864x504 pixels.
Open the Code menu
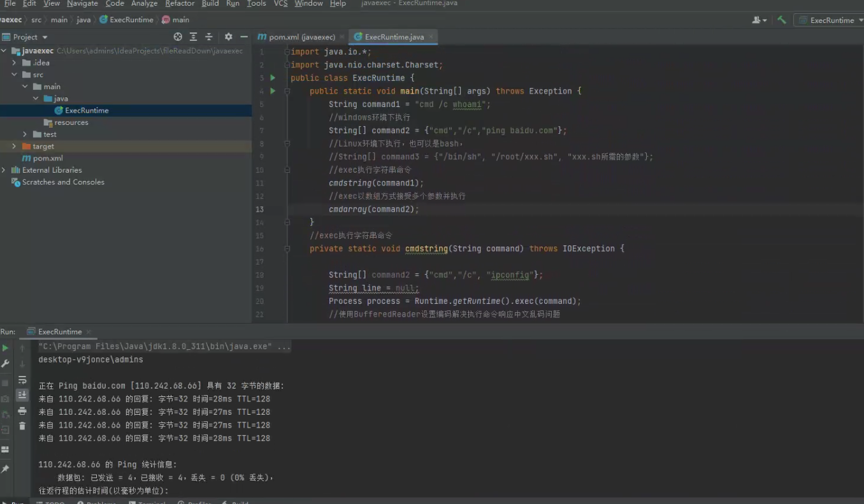point(115,4)
